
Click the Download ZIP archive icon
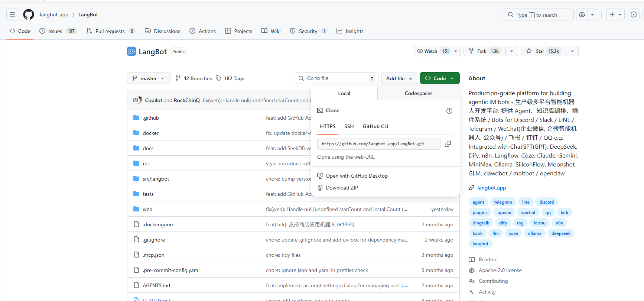coord(320,188)
